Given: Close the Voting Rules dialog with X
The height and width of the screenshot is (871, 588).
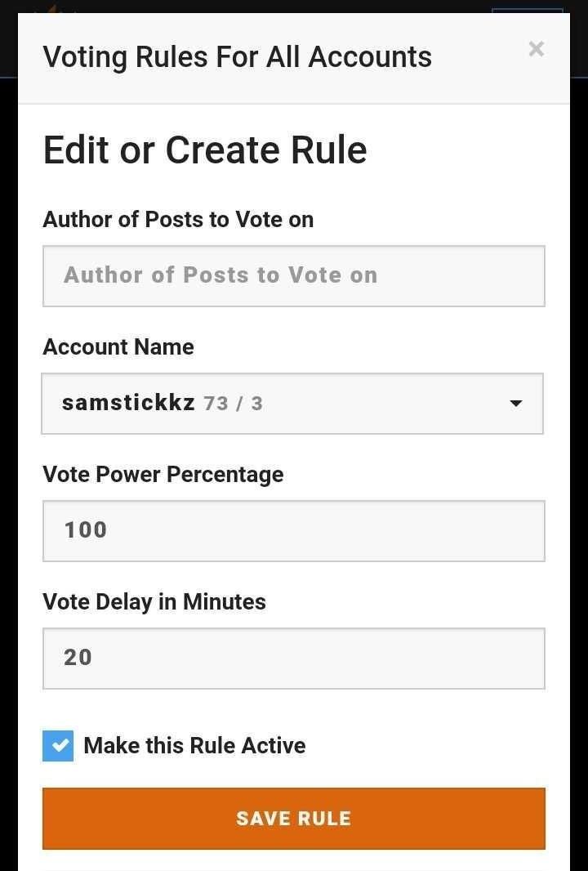Looking at the screenshot, I should (x=536, y=49).
